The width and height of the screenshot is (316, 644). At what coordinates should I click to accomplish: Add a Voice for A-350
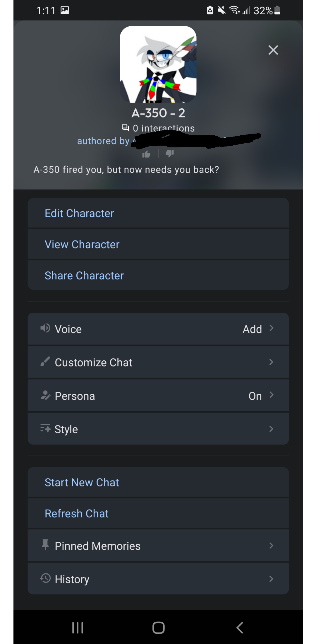coord(252,329)
